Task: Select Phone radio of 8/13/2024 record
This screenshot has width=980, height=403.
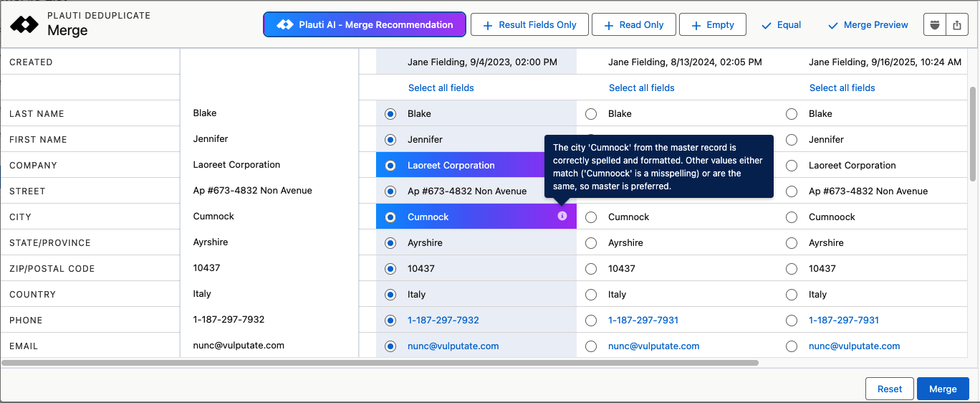Action: click(591, 320)
